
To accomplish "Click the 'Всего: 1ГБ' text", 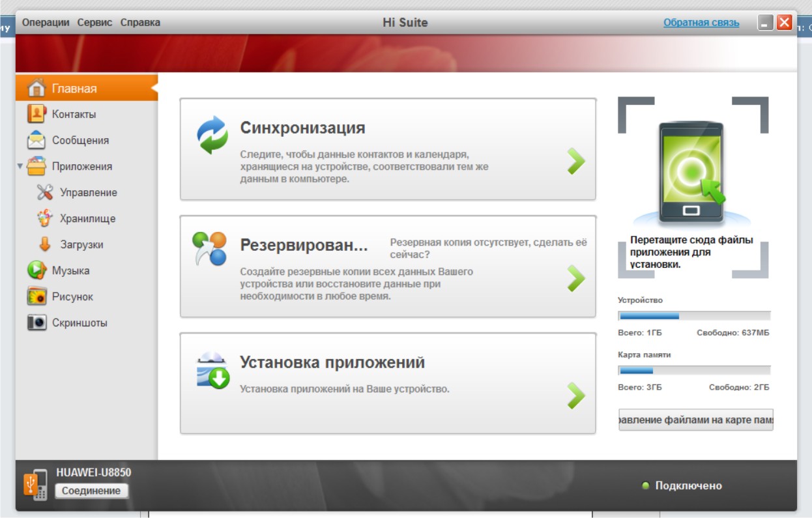I will click(640, 332).
